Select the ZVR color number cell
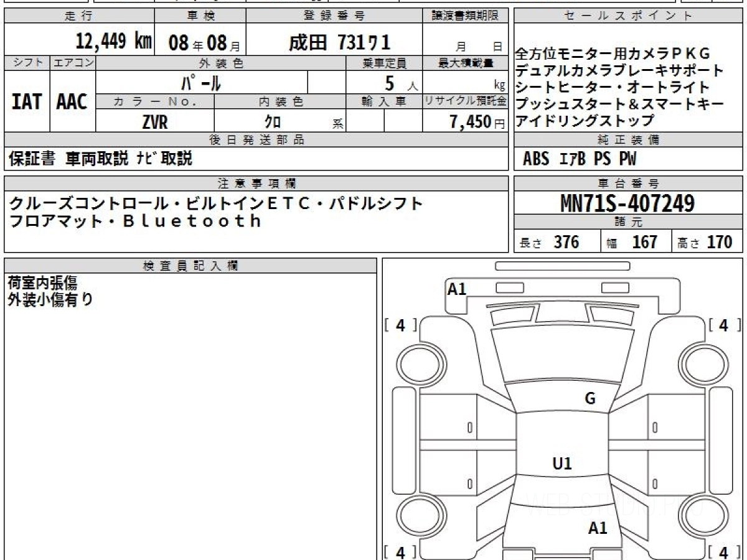 click(x=154, y=123)
